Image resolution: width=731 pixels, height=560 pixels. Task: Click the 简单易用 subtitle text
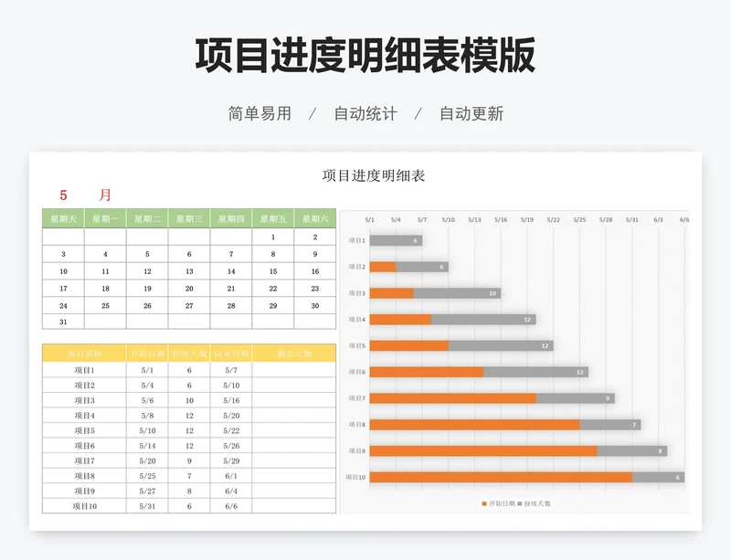click(x=260, y=114)
